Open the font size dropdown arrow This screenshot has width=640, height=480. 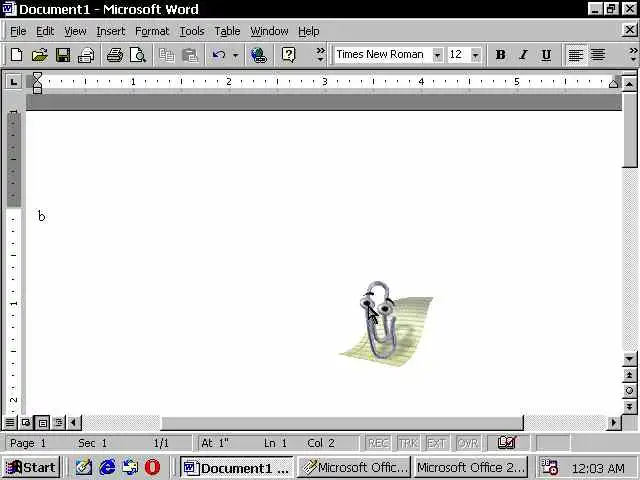click(476, 55)
